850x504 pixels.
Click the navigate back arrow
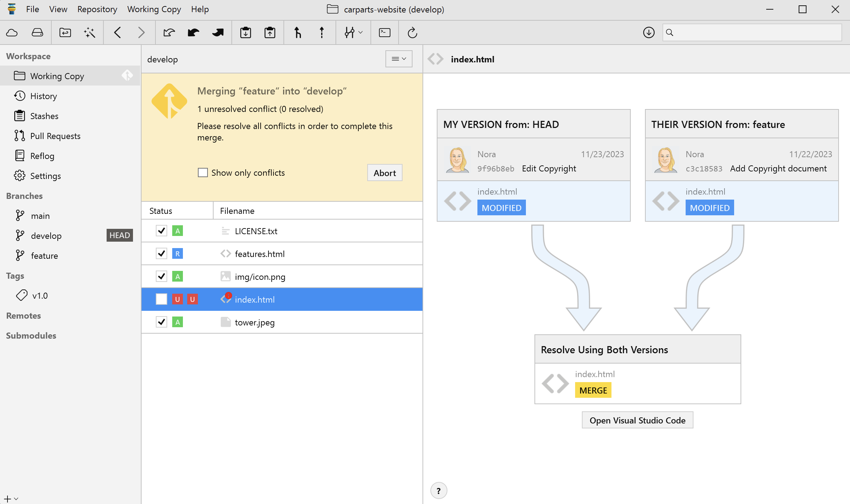point(118,33)
